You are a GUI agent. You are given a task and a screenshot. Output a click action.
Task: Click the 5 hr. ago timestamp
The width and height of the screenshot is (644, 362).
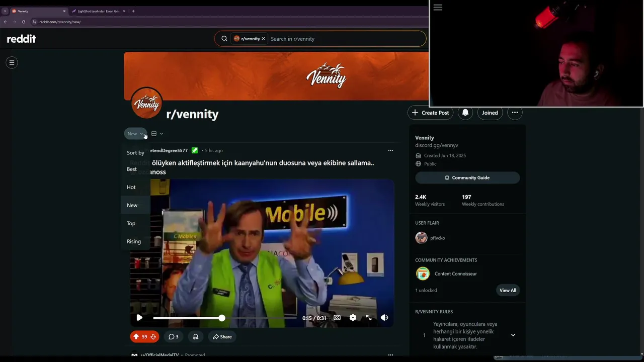click(x=214, y=150)
